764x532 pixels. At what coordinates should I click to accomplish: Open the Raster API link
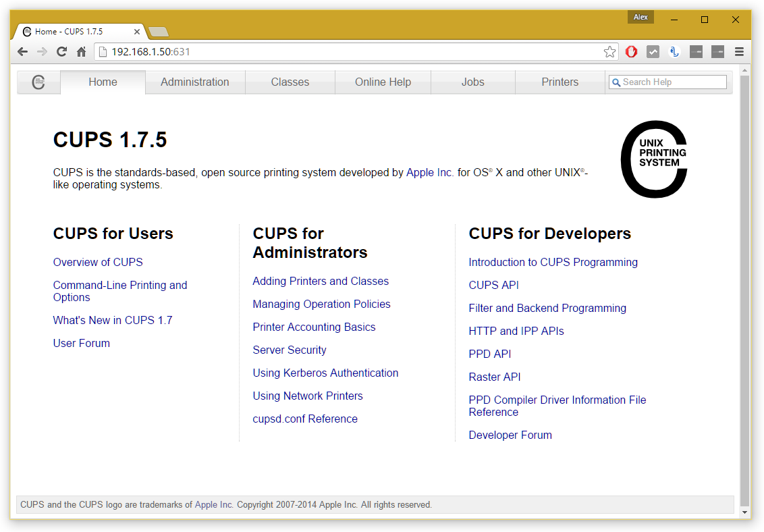(495, 377)
